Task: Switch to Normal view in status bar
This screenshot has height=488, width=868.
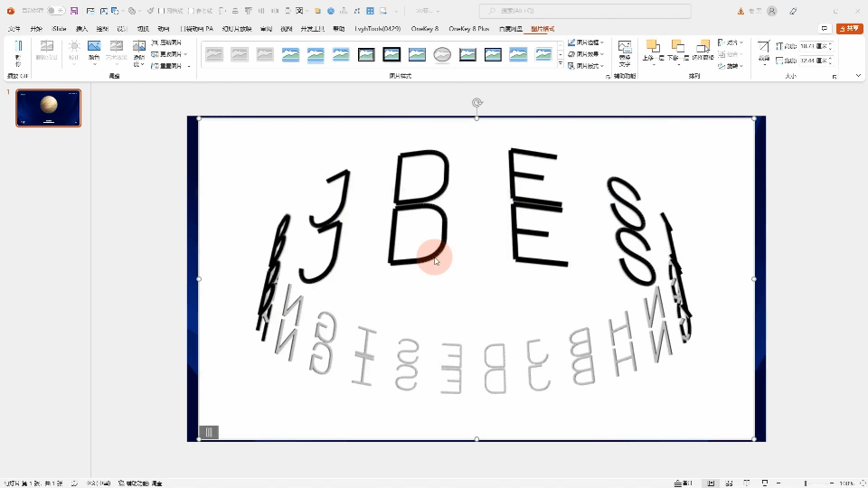Action: [x=712, y=483]
